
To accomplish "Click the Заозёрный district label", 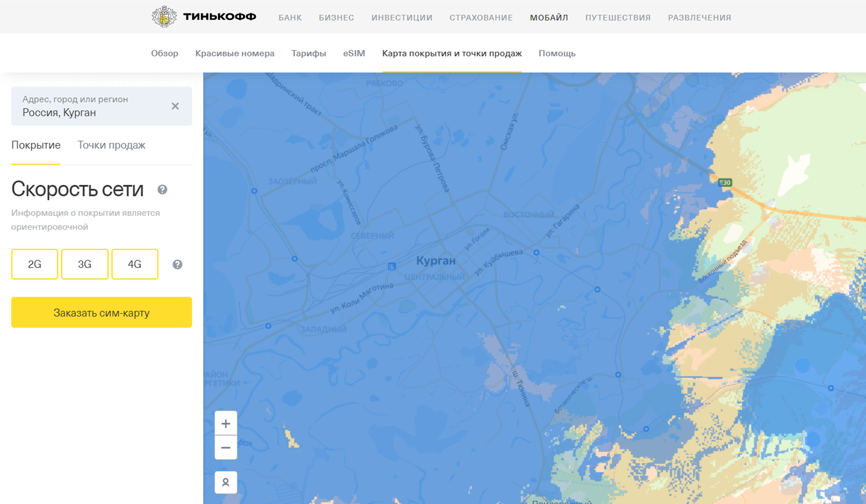I will [292, 182].
